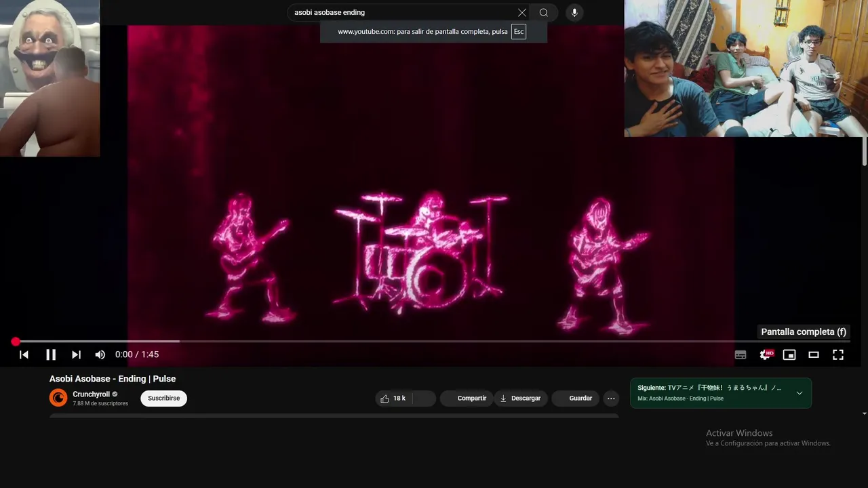Click the 7.88 M de suscriptores text

tap(100, 404)
